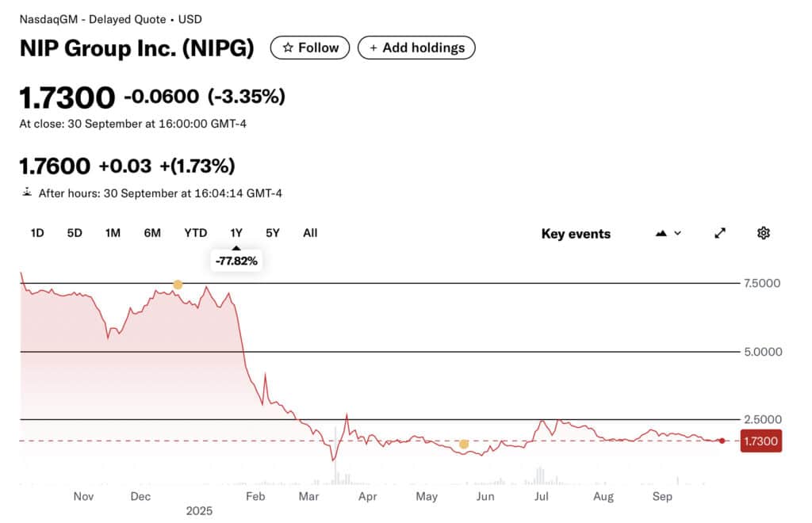The width and height of the screenshot is (812, 523).
Task: Click the yellow event marker near December
Action: pyautogui.click(x=178, y=284)
